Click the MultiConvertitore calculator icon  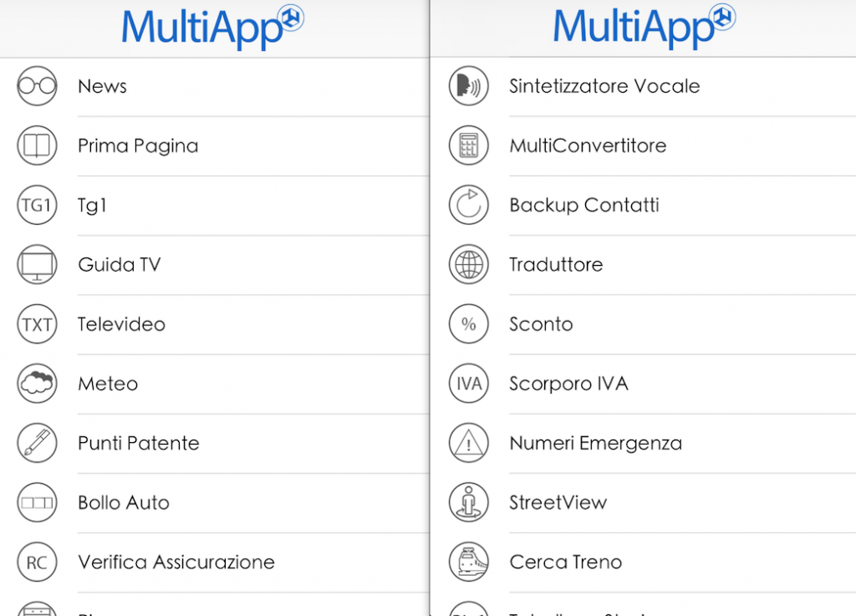[x=468, y=145]
